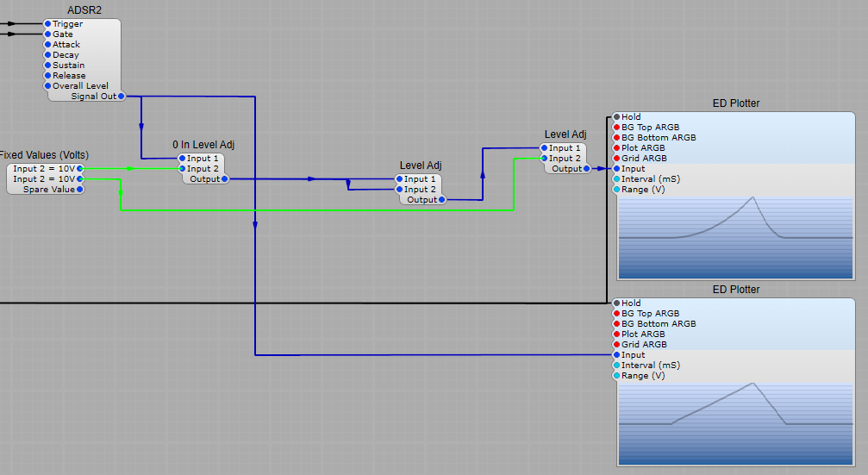868x475 pixels.
Task: Click BG Top ARGB port on upper ED Plotter
Action: tap(616, 128)
